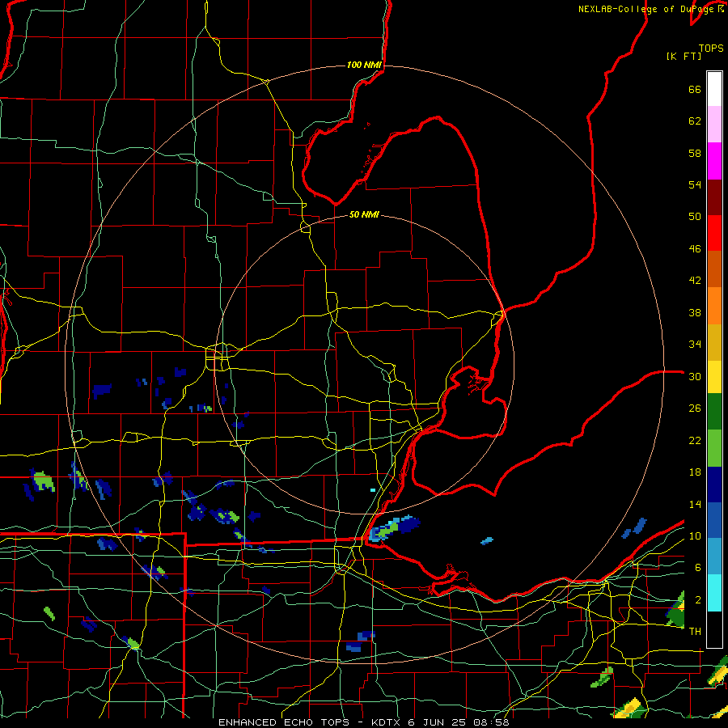Click the white swatch atop the echo tops legend
728x728 pixels.
[x=714, y=89]
